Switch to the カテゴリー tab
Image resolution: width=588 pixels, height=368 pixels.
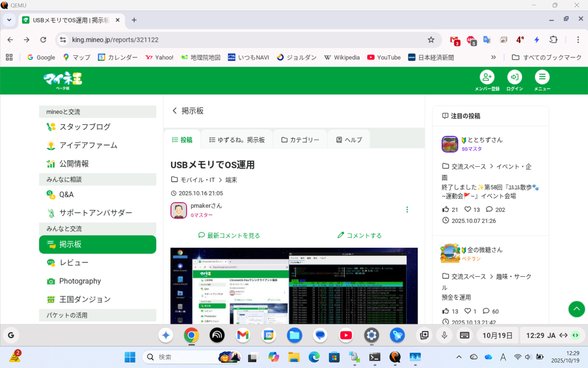[x=300, y=140]
